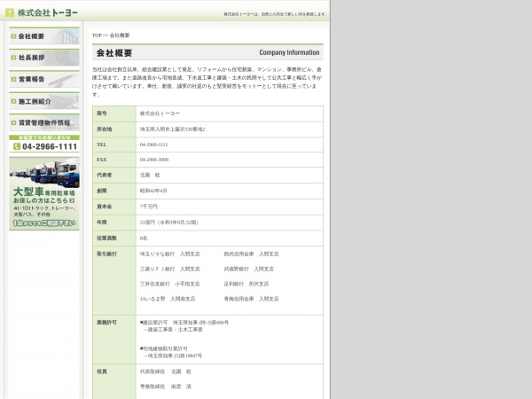Select the FAX value 04-2966-3000
The height and width of the screenshot is (399, 532).
pos(154,160)
